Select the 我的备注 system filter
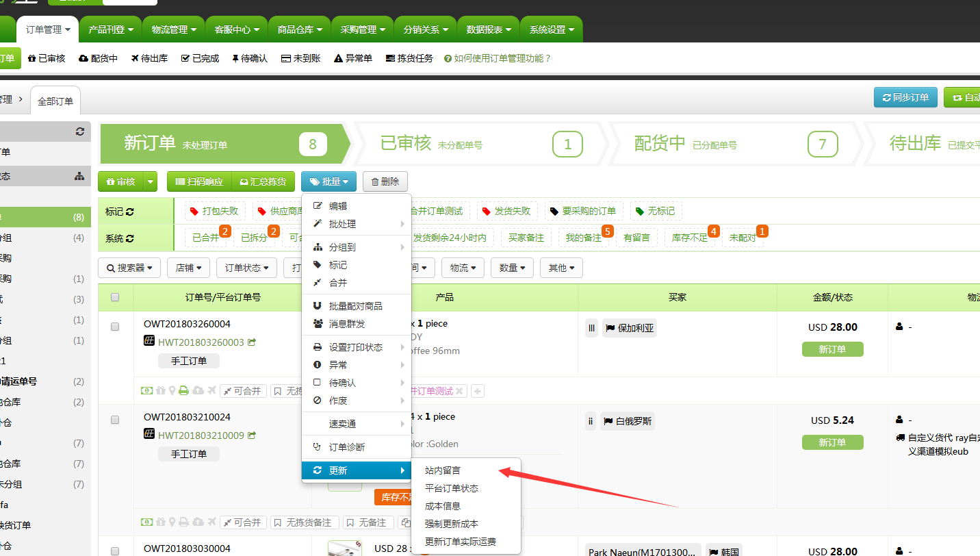The width and height of the screenshot is (980, 556). coord(584,238)
